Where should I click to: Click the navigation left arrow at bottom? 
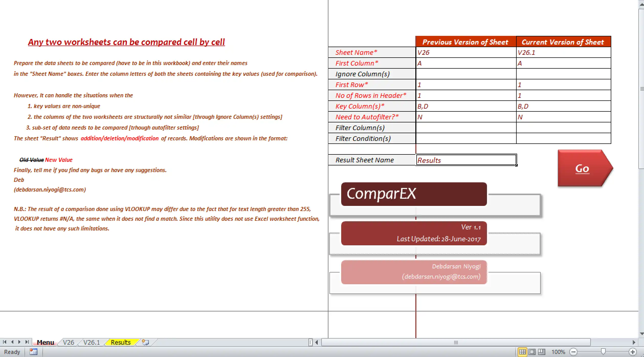[x=13, y=342]
